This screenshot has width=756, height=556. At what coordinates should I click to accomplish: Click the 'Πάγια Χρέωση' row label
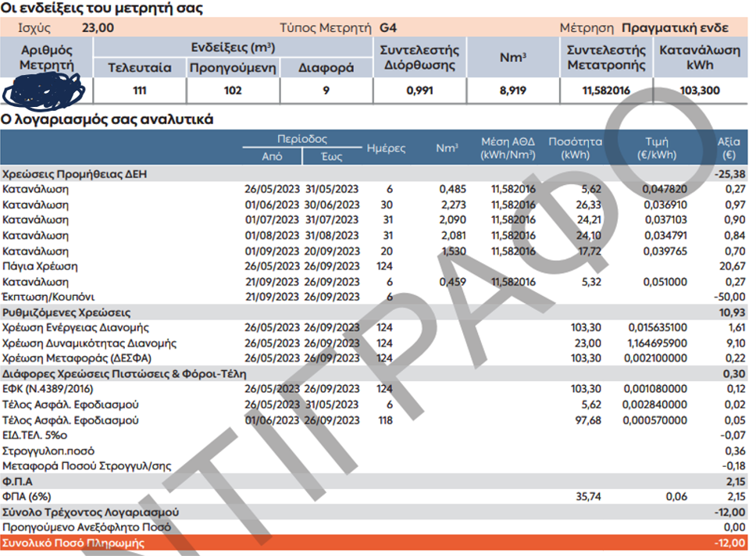coord(40,266)
